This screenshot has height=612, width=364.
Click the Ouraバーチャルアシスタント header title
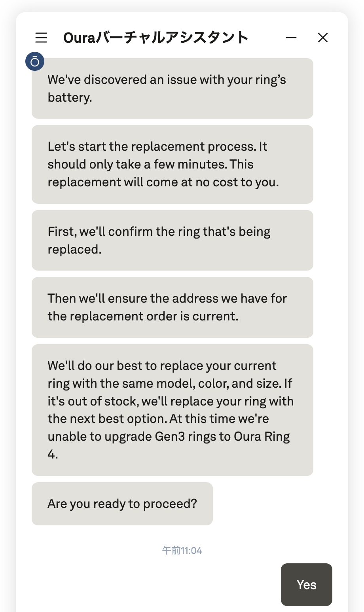tap(156, 38)
